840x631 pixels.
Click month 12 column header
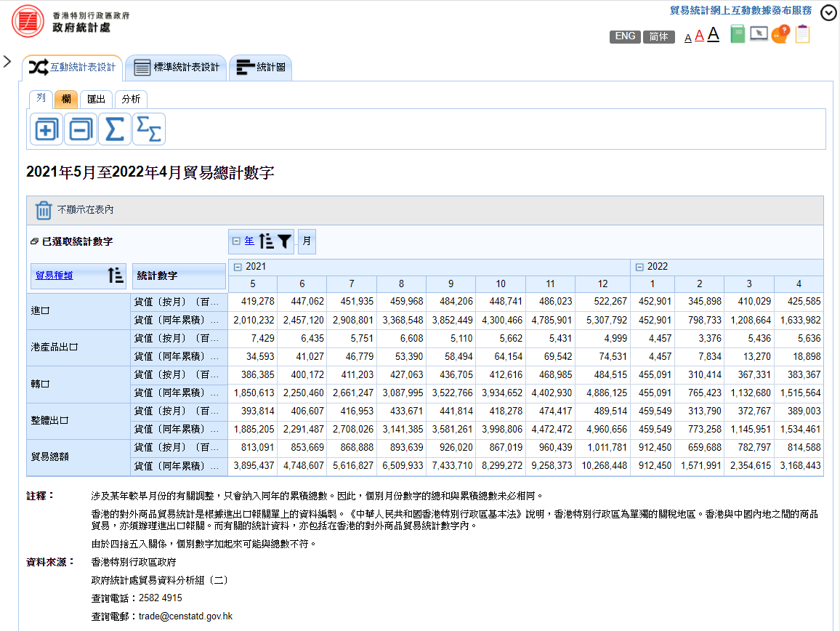tap(602, 284)
